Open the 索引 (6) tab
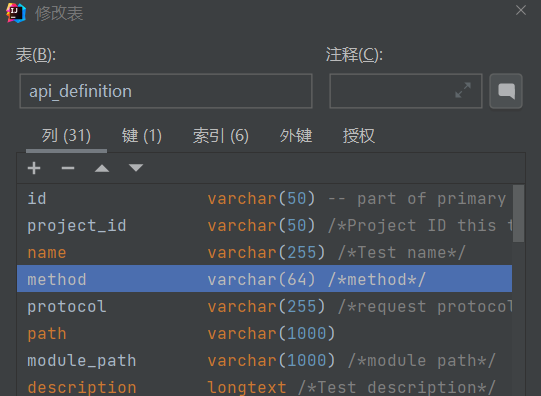 click(221, 136)
